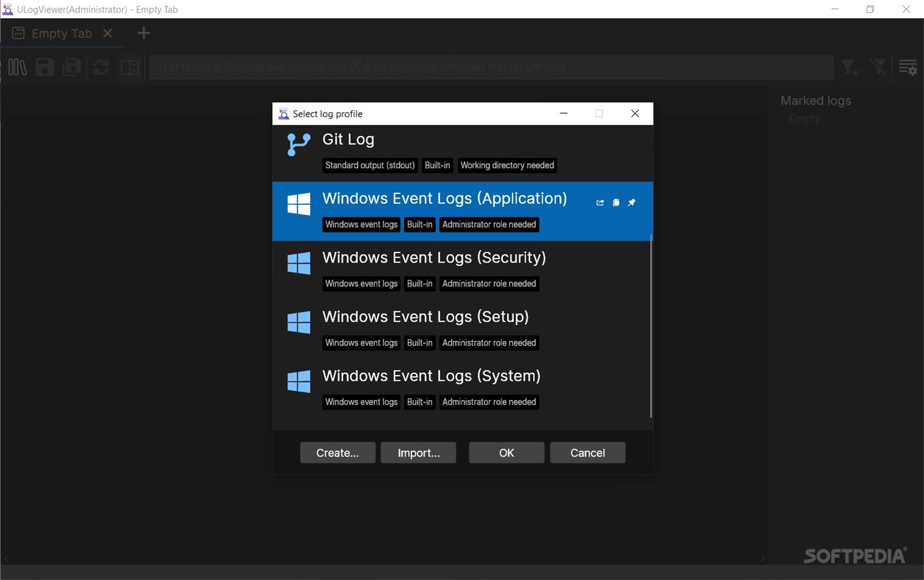Click the export icon on Windows Event Logs (Application)
924x580 pixels.
click(600, 203)
